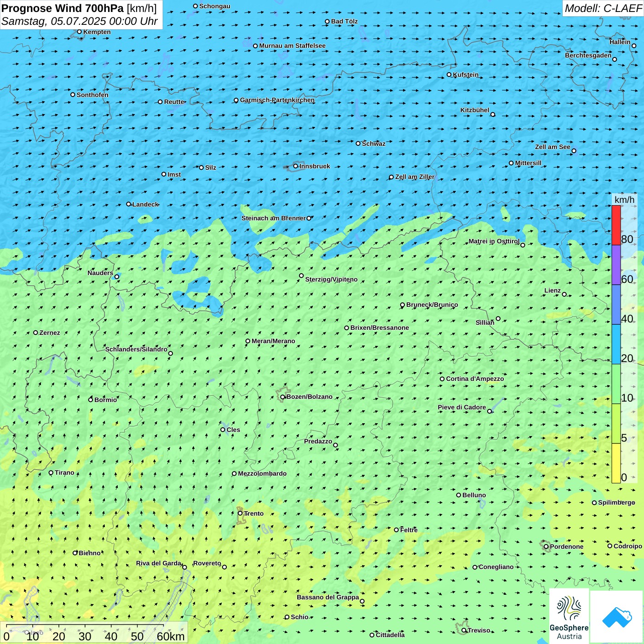Click the red 80 km/h legend color
The width and height of the screenshot is (644, 644).
[616, 225]
